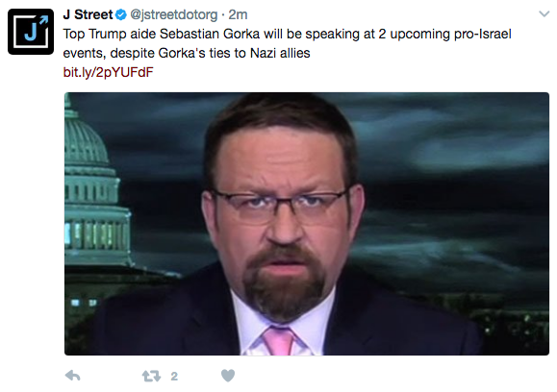Open the J Street profile avatar logo

[x=31, y=32]
